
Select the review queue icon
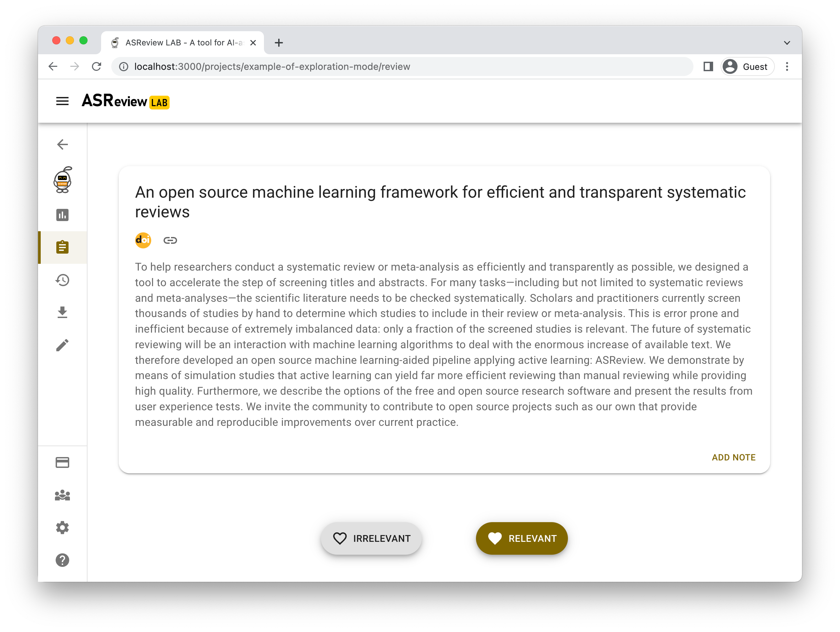coord(63,247)
